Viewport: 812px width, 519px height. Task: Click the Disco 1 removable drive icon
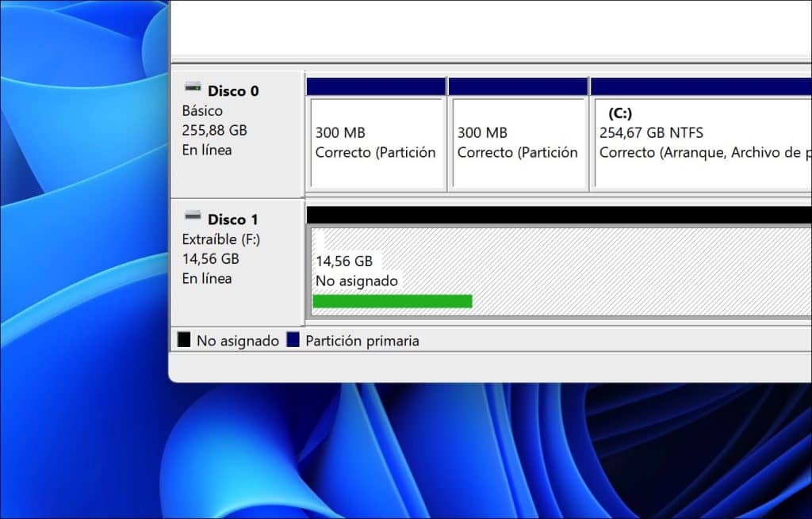click(193, 216)
